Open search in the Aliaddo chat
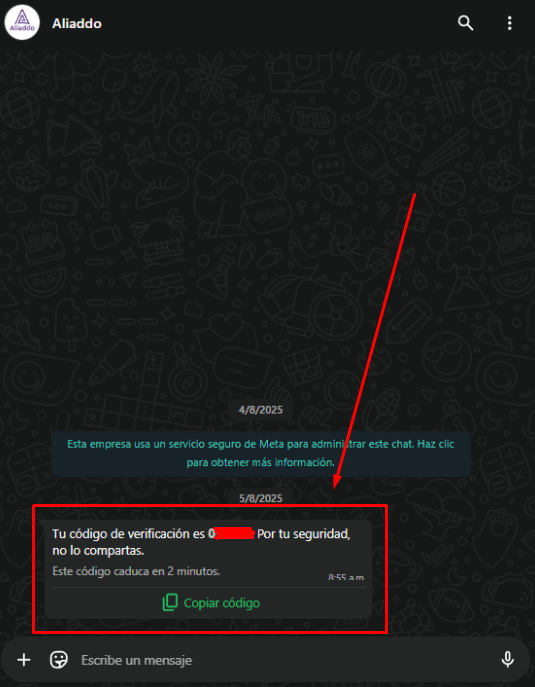 pos(465,23)
